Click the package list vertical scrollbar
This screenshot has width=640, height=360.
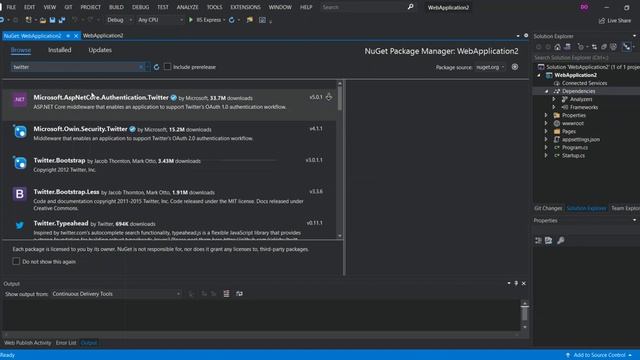(340, 160)
